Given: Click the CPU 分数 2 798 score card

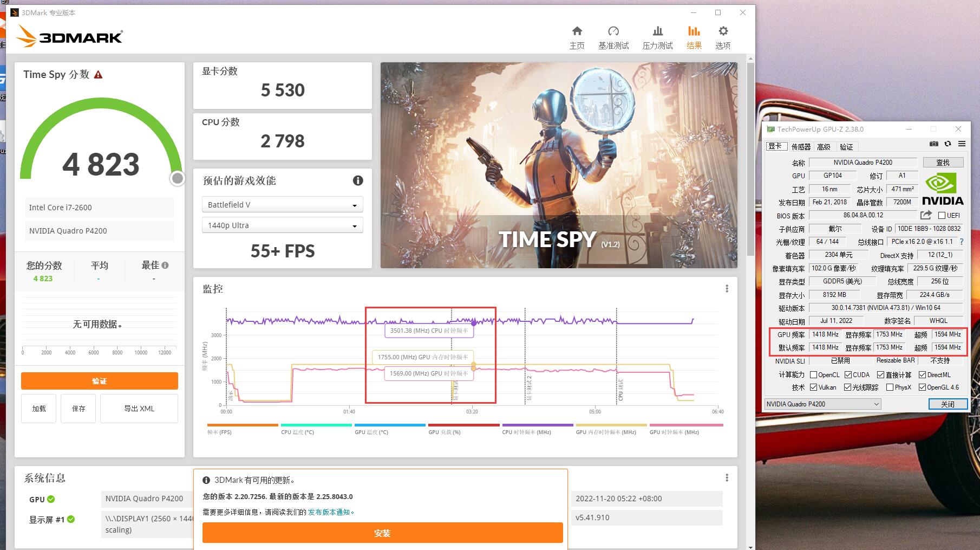Looking at the screenshot, I should click(x=283, y=136).
